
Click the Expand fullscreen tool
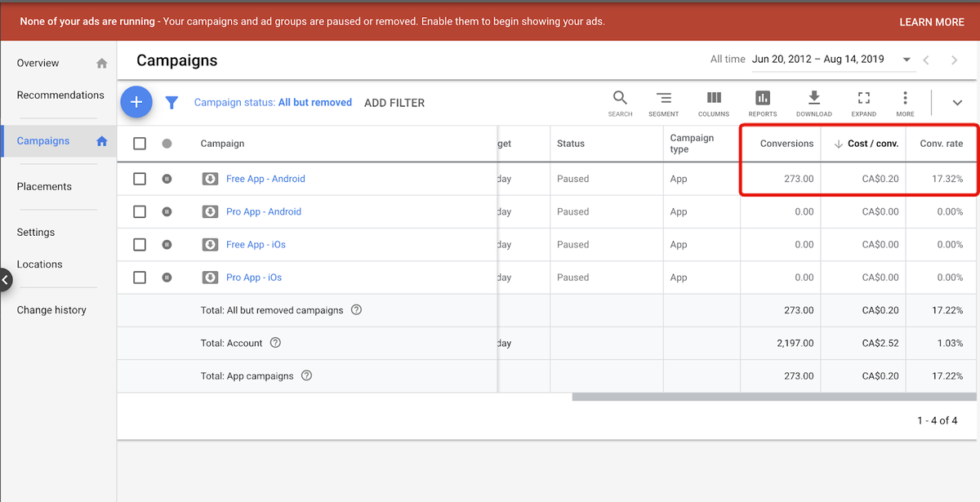863,103
